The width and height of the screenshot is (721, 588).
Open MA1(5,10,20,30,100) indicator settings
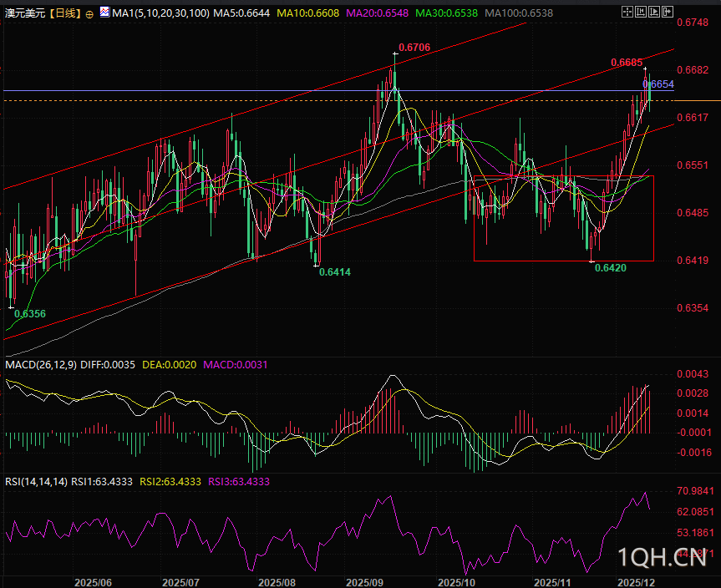tap(160, 14)
